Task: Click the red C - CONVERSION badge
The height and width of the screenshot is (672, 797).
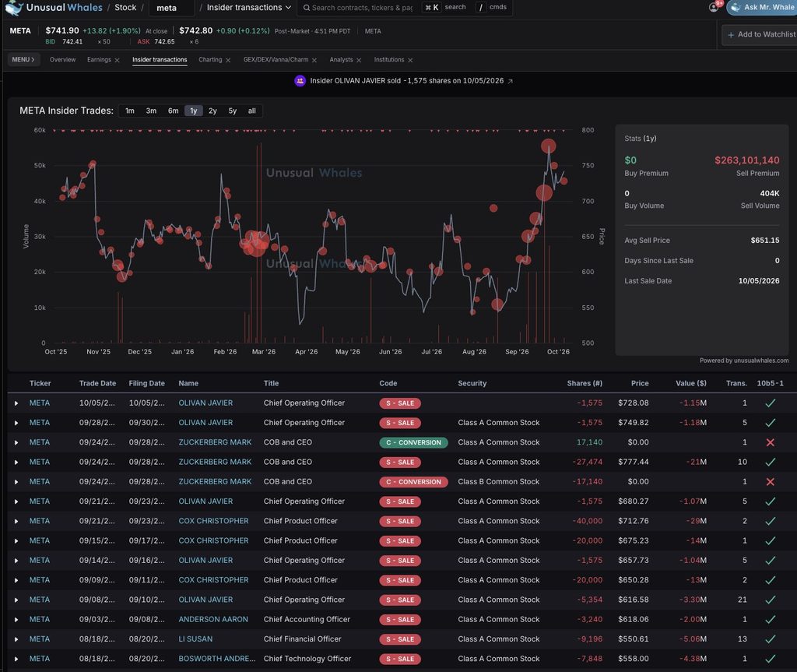Action: click(413, 482)
